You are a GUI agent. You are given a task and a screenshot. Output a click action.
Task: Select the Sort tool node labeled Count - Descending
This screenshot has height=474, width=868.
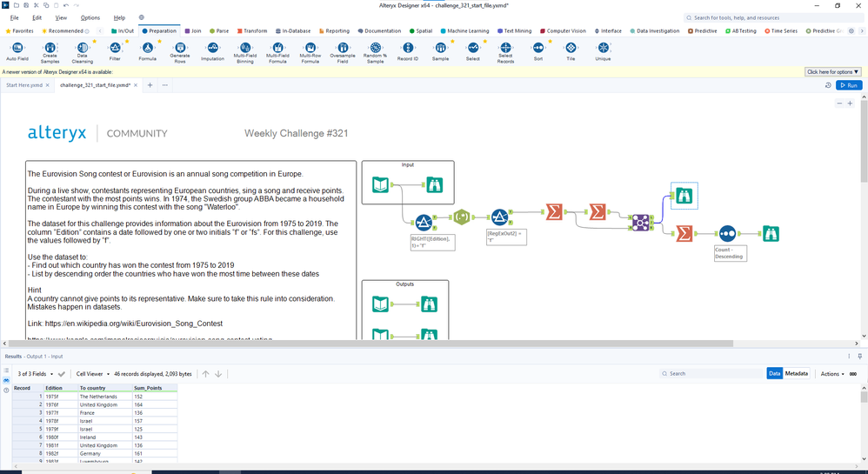(x=727, y=234)
